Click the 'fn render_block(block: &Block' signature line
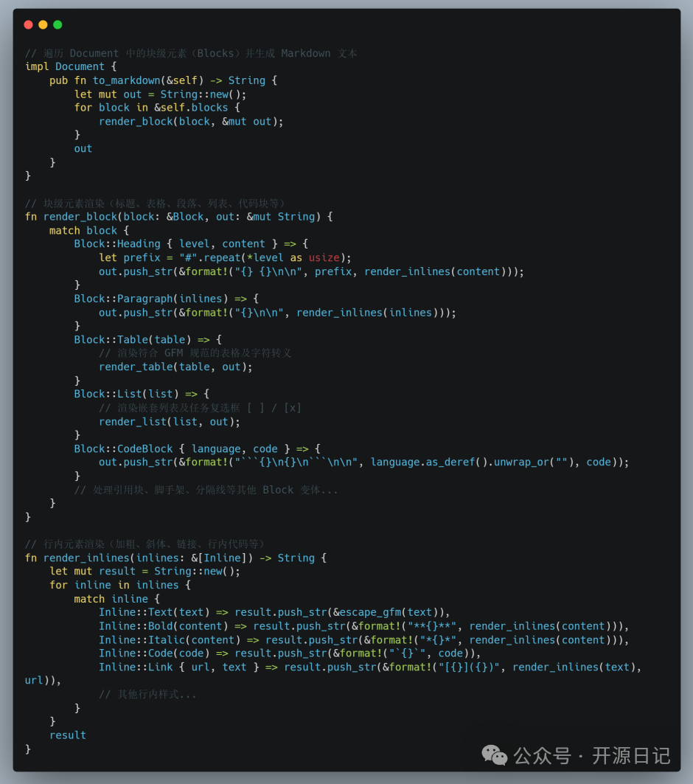693x784 pixels. coord(179,217)
